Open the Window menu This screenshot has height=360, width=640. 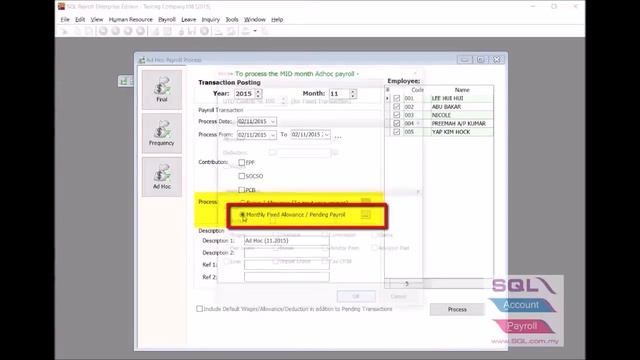(255, 19)
